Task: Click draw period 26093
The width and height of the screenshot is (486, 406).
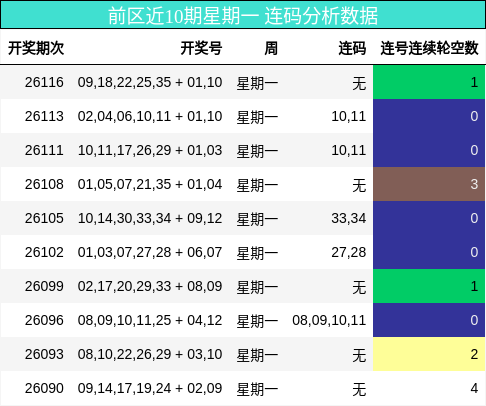Action: (44, 354)
